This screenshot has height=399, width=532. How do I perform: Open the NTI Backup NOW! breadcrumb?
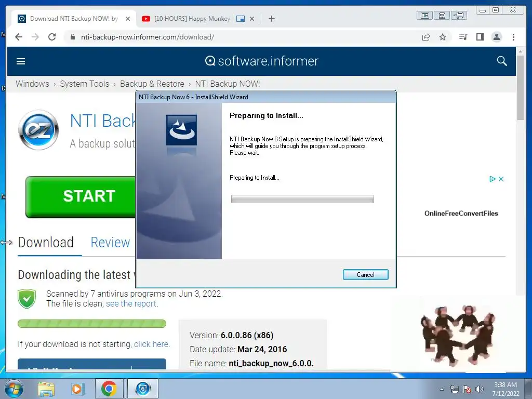pos(228,84)
